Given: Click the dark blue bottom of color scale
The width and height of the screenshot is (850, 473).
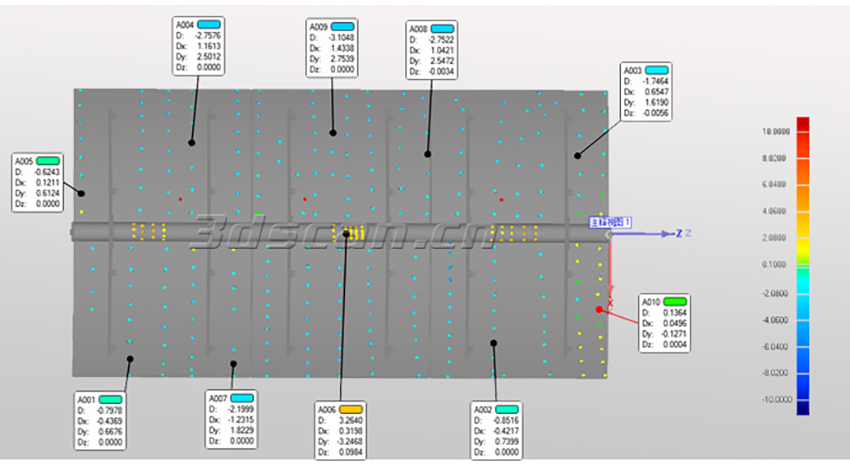Looking at the screenshot, I should tap(802, 408).
